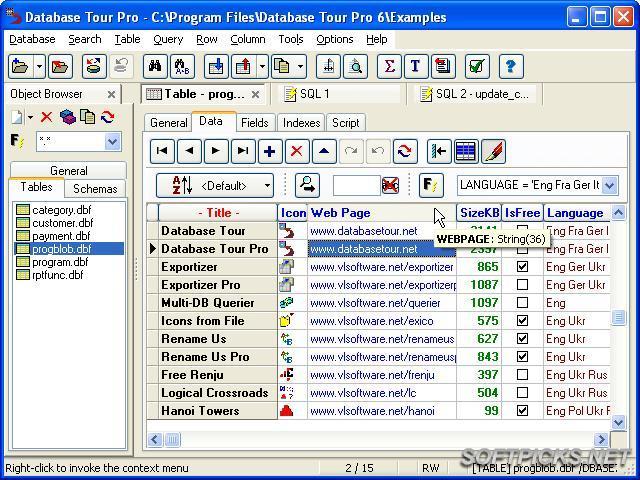
Task: Click the Title column header
Action: (218, 213)
